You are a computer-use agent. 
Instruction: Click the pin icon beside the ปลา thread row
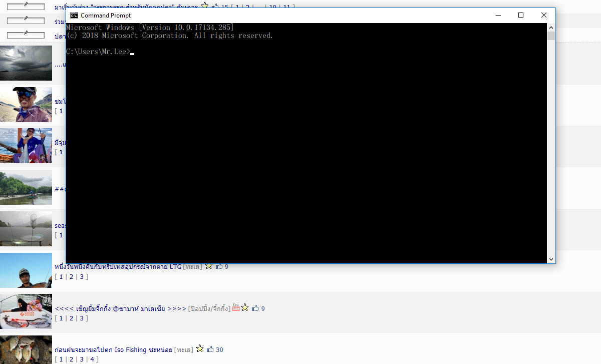click(x=26, y=35)
